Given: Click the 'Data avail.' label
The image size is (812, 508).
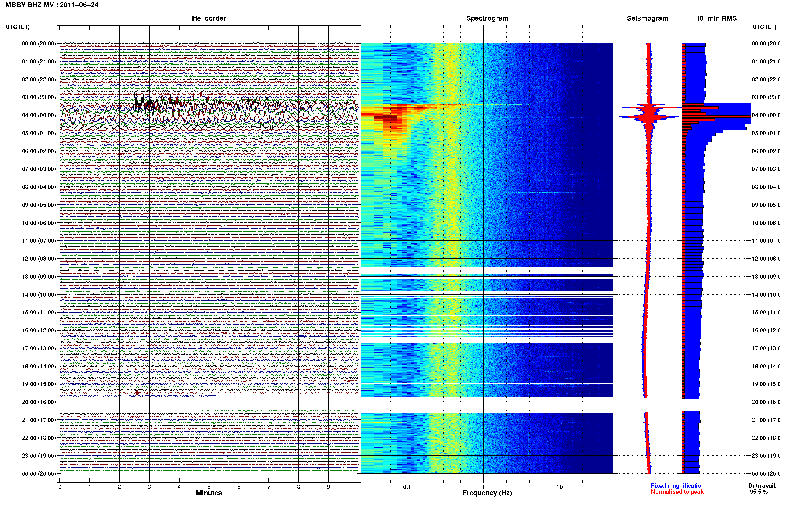Looking at the screenshot, I should 762,486.
